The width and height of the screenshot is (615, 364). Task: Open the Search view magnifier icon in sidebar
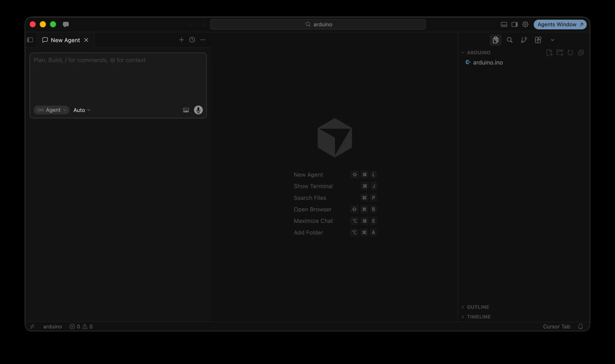(x=510, y=40)
